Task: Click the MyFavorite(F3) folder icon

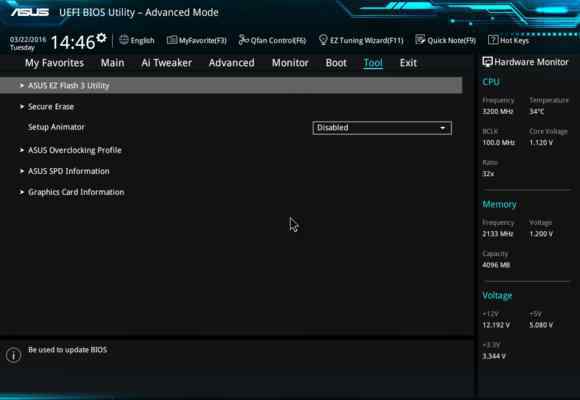Action: tap(172, 40)
